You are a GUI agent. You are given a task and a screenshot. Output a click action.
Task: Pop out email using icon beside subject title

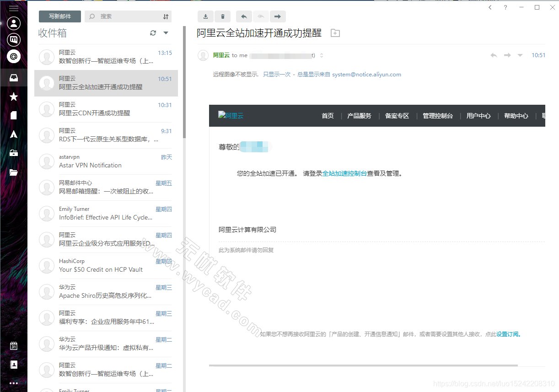pos(335,32)
